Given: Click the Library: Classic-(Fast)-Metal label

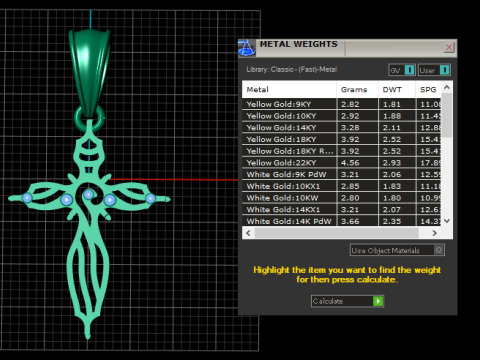Looking at the screenshot, I should 291,69.
